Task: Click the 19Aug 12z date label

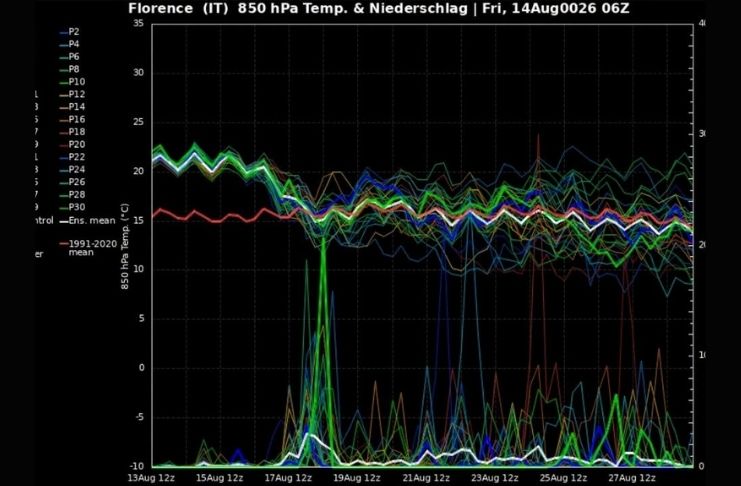Action: 357,478
